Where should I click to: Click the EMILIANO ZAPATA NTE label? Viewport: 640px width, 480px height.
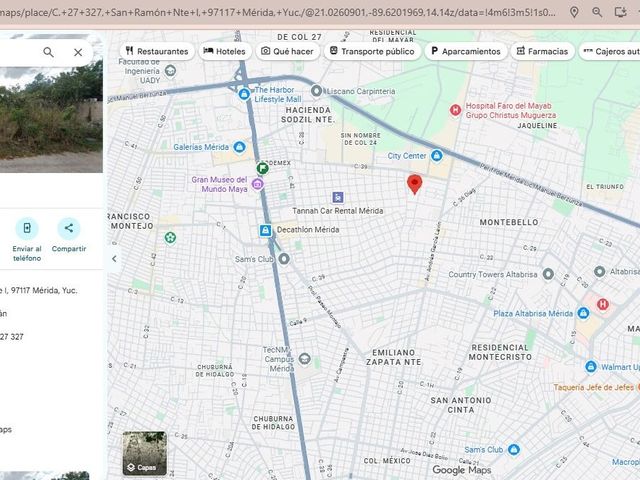coord(393,357)
